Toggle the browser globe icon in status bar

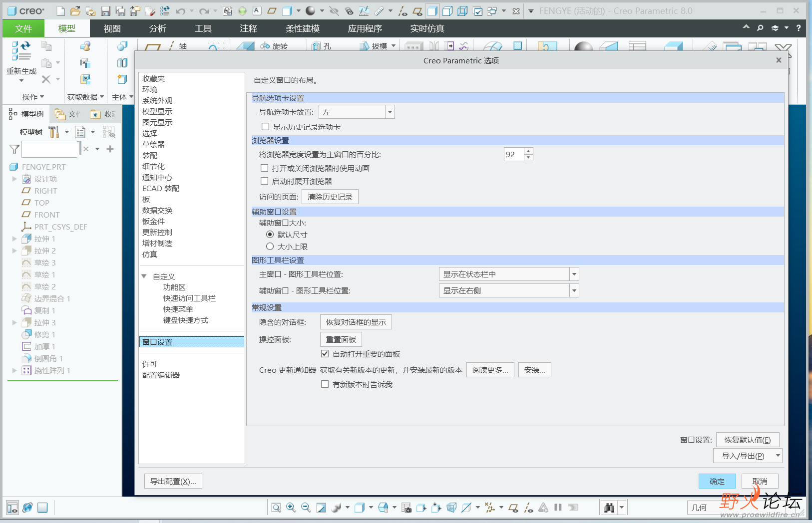[27, 508]
